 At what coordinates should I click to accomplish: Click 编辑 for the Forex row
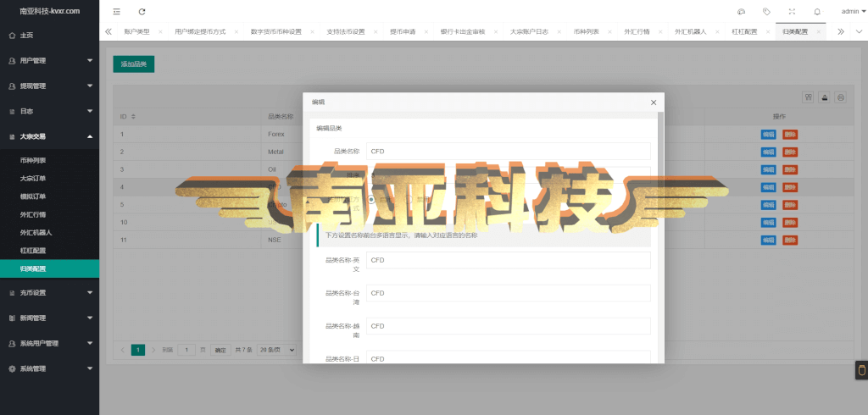(768, 135)
